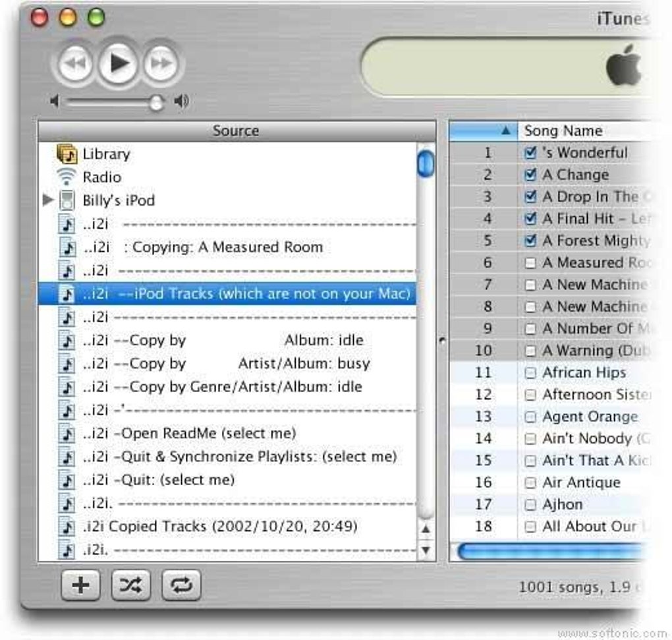
Task: Select the song 'A Warning (Dub'
Action: pos(597,351)
